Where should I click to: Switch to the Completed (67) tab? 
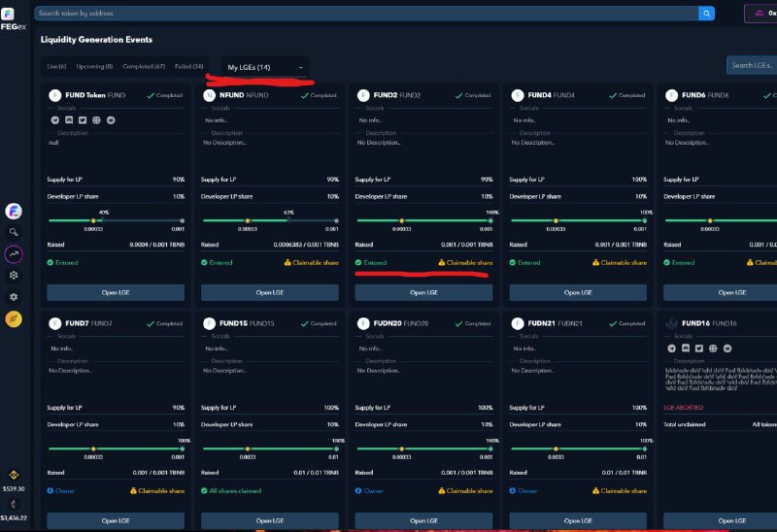pos(144,66)
